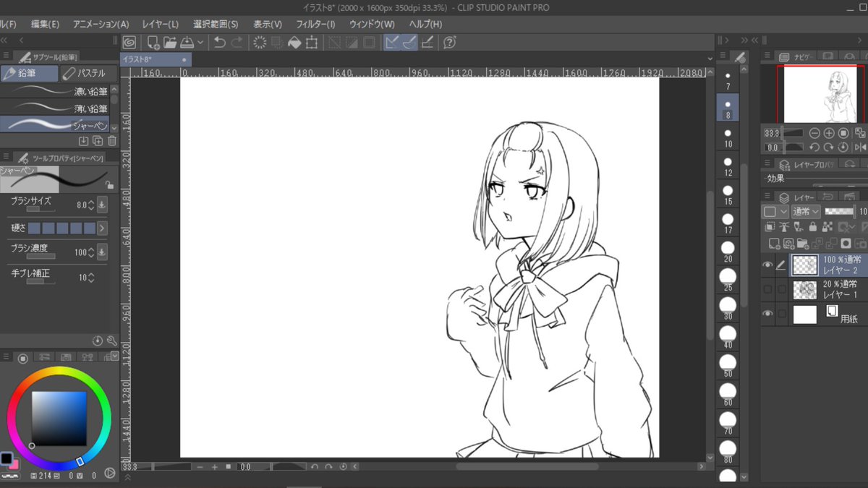Open the 選択範囲(S) menu
The width and height of the screenshot is (868, 488).
coord(216,24)
